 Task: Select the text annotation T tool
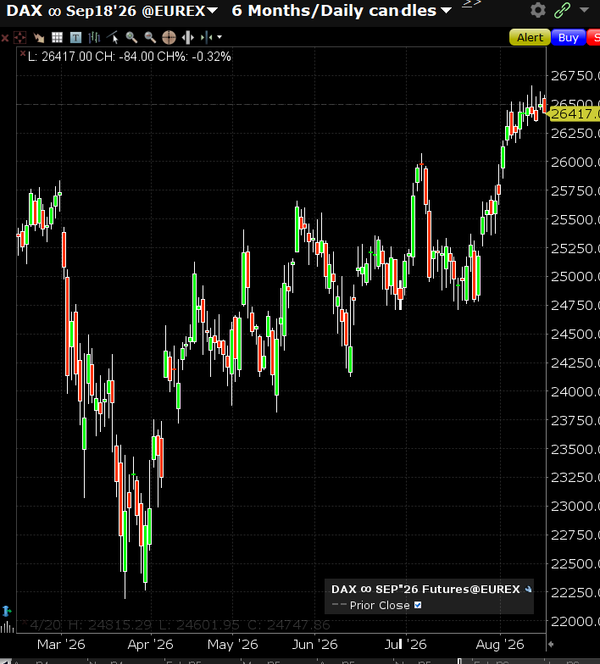76,38
